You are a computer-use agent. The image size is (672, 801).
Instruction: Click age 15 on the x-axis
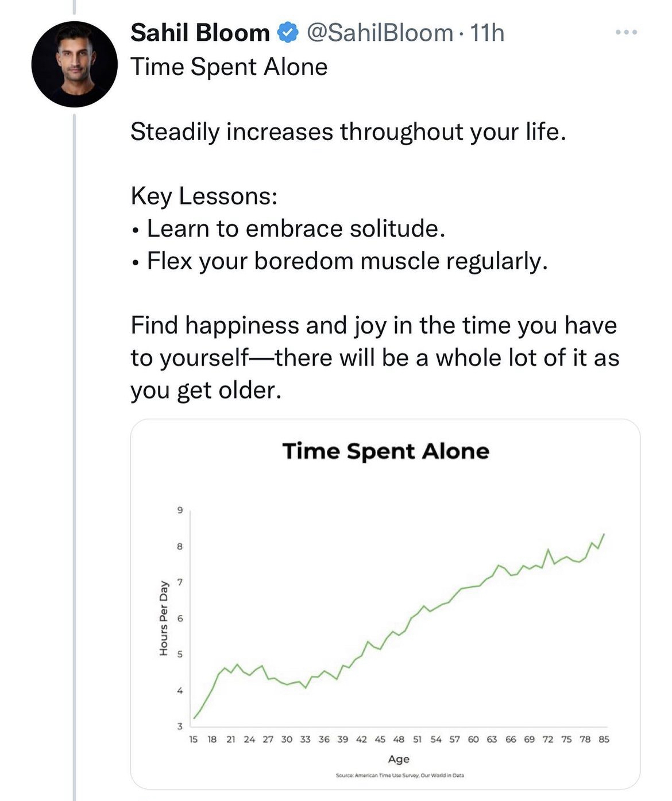194,740
